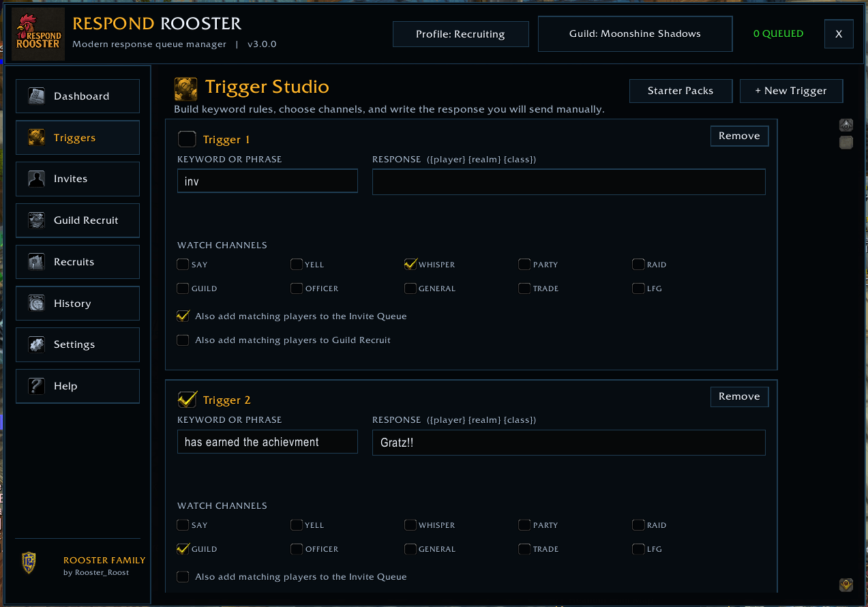Check TRADE channel for Trigger 1
868x607 pixels.
pos(524,288)
